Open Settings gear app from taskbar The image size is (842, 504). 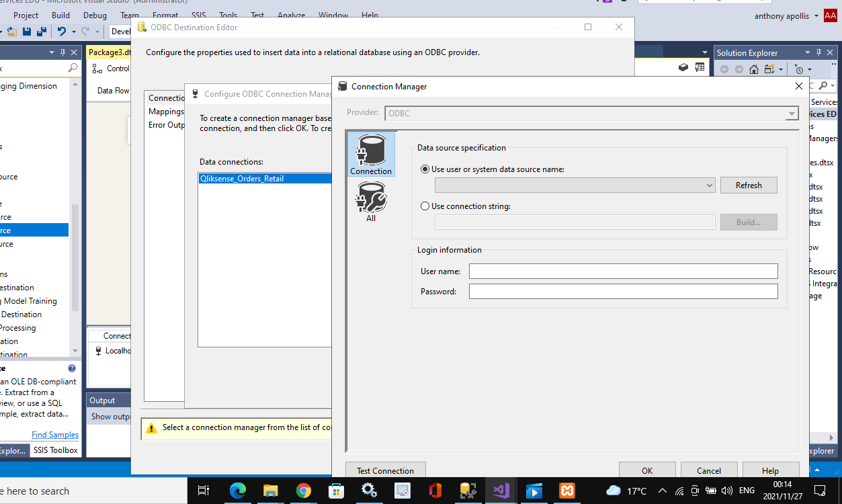point(369,491)
